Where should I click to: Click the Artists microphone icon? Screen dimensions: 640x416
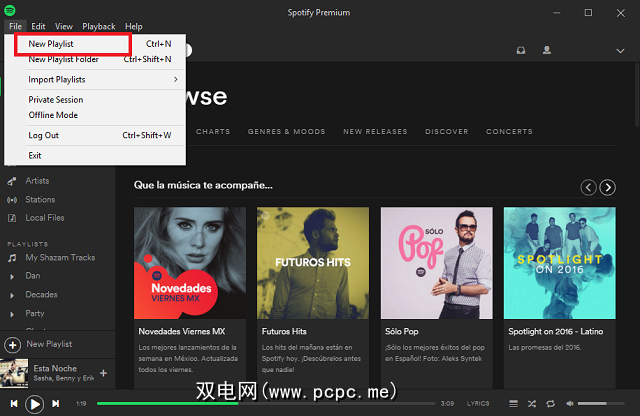(12, 181)
